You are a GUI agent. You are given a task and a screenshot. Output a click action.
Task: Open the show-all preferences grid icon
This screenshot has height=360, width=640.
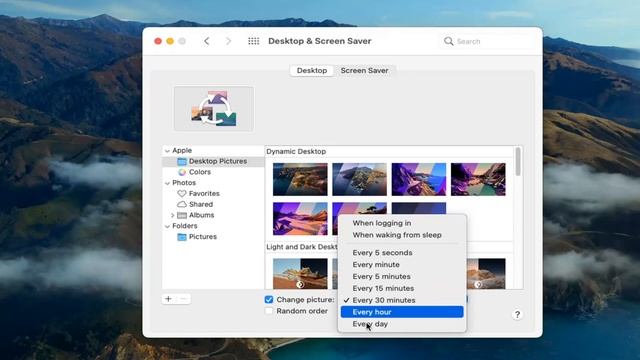pos(253,41)
